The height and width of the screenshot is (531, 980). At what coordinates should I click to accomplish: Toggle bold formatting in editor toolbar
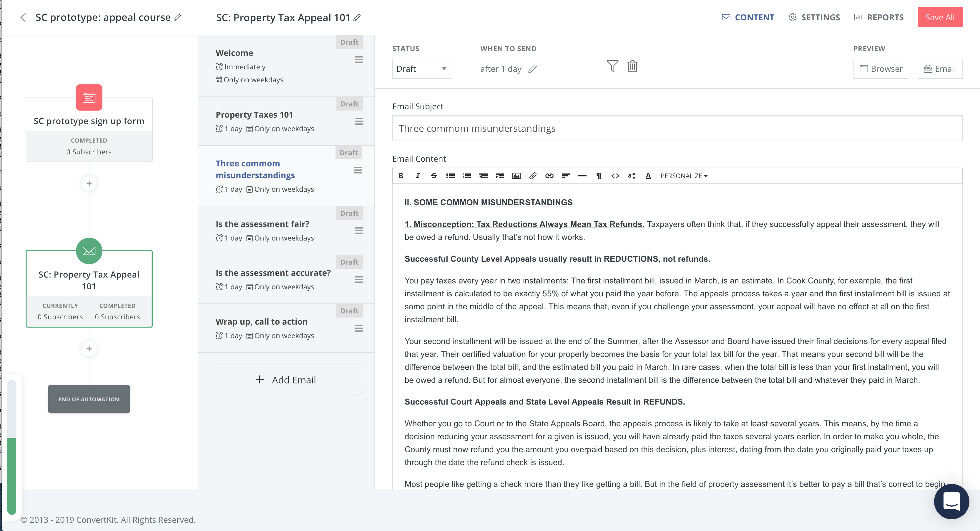point(401,176)
